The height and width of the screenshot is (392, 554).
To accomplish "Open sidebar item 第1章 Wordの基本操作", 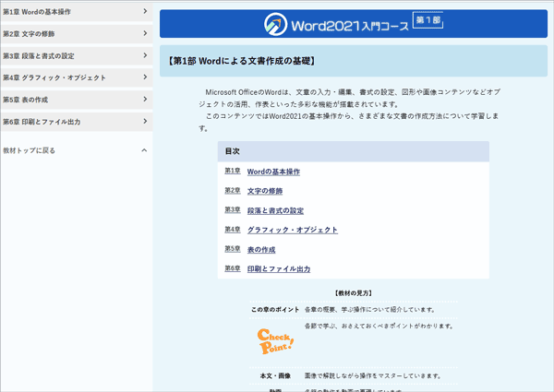I will pos(77,12).
